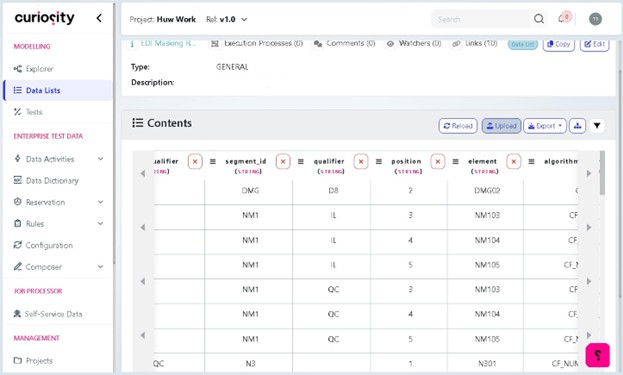Click the Edit button
The image size is (623, 375).
[594, 44]
